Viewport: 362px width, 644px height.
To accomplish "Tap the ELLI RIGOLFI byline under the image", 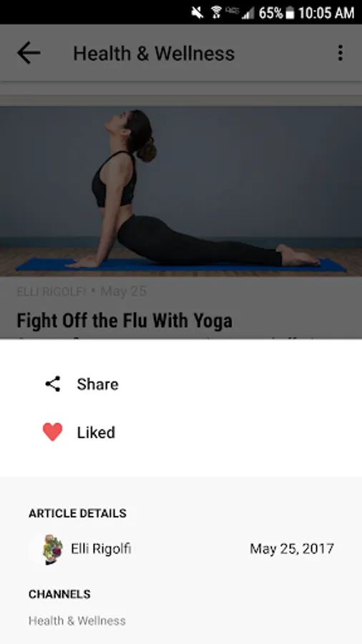I will tap(52, 292).
